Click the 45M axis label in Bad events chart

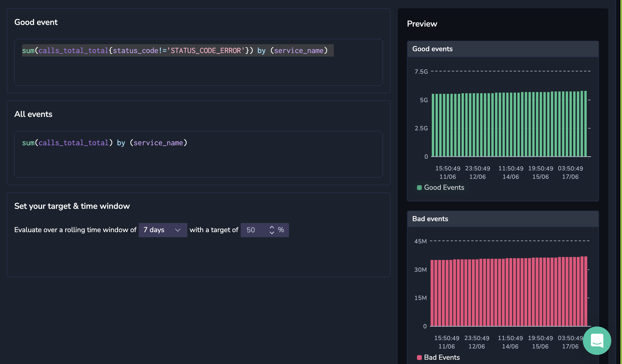[420, 241]
